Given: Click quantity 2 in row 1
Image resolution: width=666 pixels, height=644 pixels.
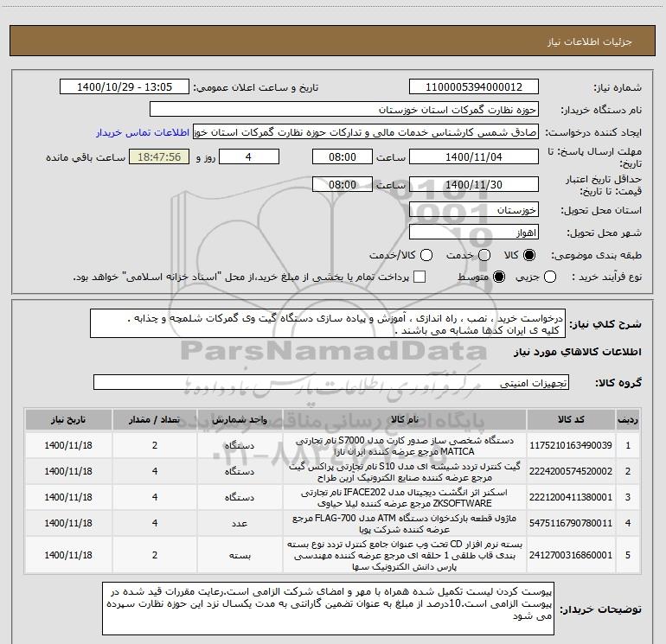Looking at the screenshot, I should pyautogui.click(x=155, y=445).
